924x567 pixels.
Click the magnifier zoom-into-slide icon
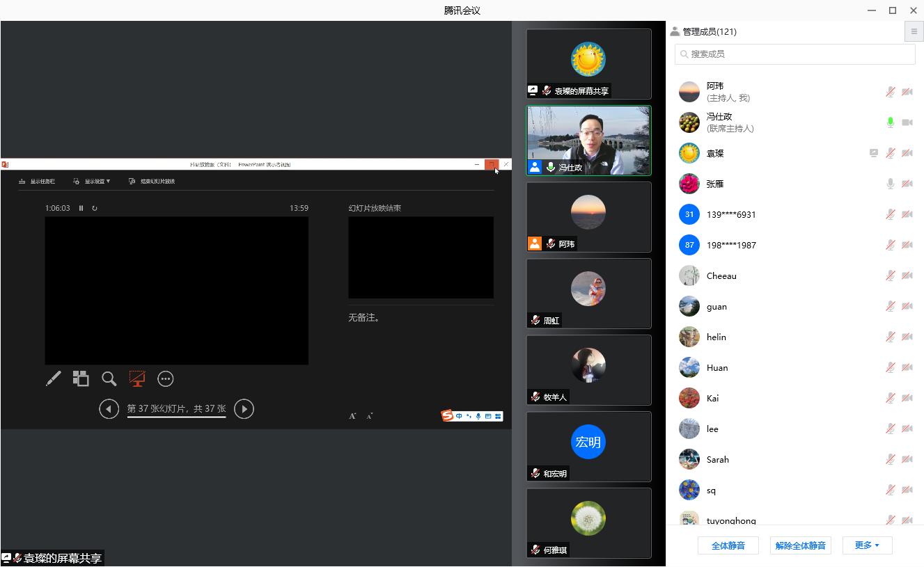coord(109,378)
